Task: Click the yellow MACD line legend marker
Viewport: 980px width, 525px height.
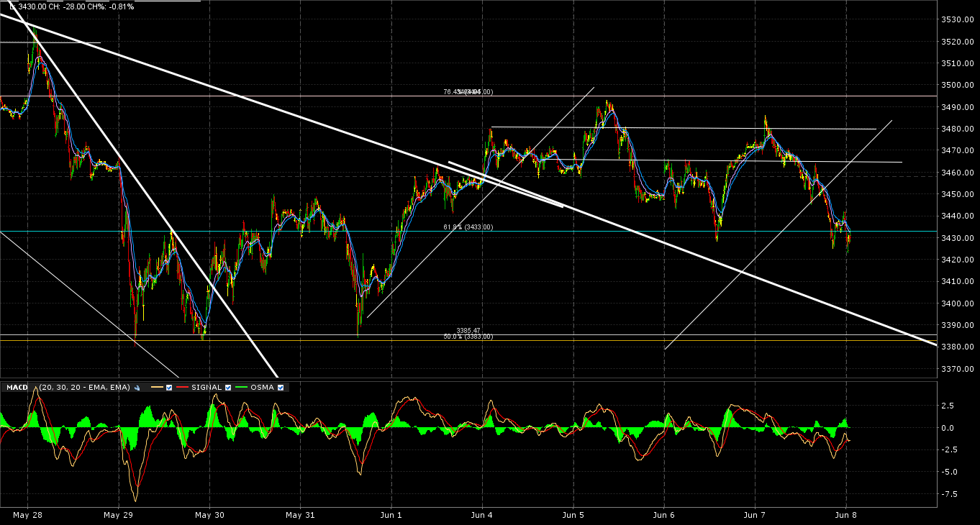Action: pos(157,388)
